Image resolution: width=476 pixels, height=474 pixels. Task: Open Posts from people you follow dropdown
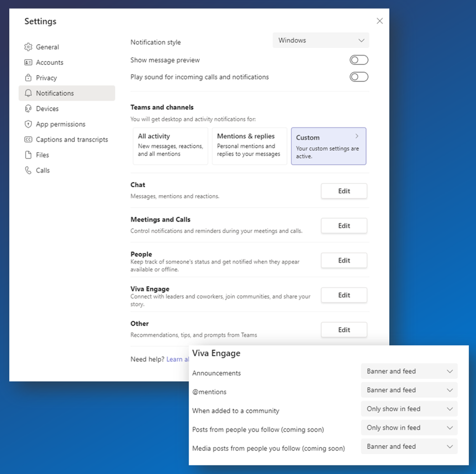pos(409,428)
